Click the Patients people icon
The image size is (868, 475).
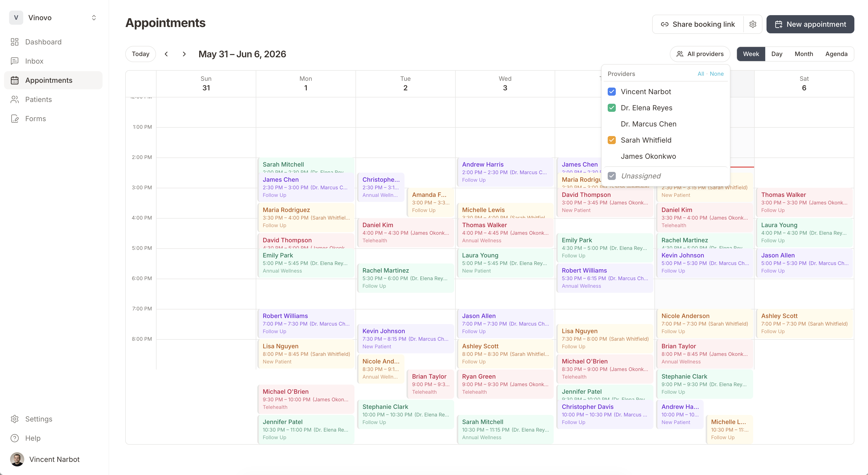click(x=14, y=99)
